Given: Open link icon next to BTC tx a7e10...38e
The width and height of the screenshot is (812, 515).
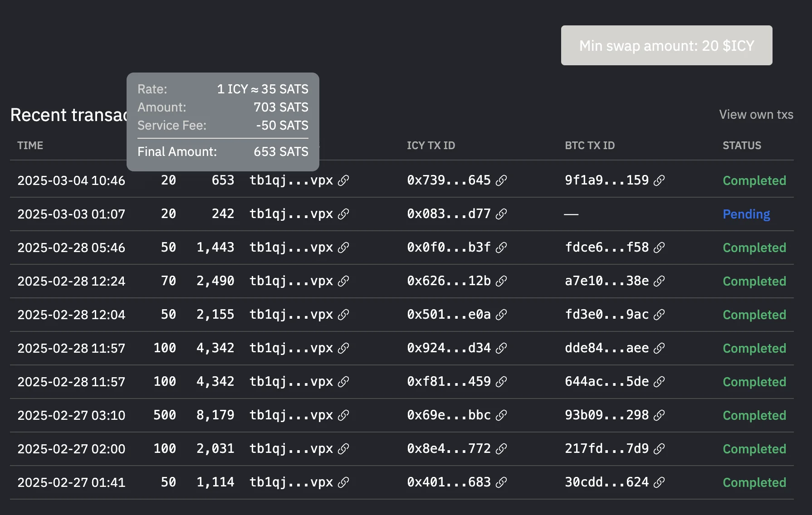Looking at the screenshot, I should click(659, 281).
